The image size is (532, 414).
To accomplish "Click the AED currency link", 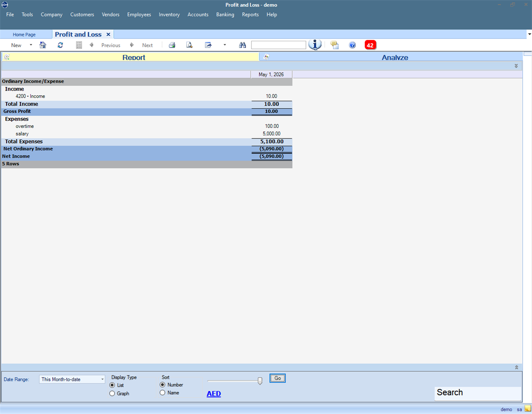I will 214,394.
